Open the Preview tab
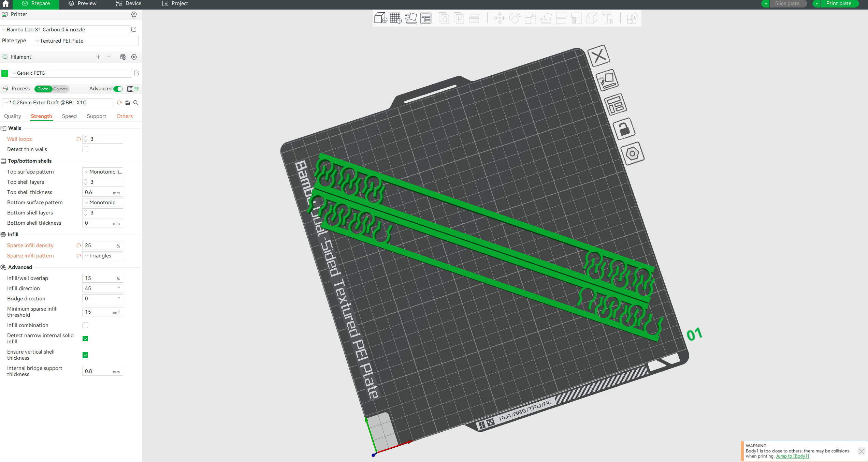The height and width of the screenshot is (462, 868). (x=83, y=3)
